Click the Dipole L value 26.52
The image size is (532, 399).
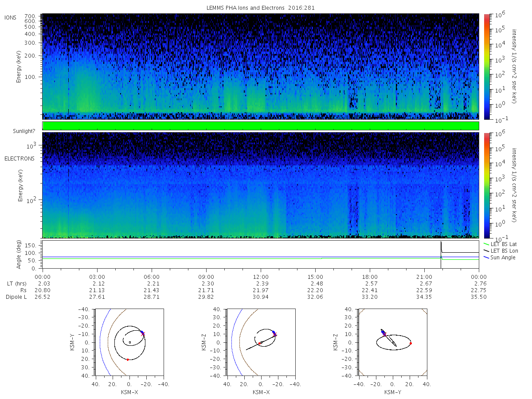(43, 297)
